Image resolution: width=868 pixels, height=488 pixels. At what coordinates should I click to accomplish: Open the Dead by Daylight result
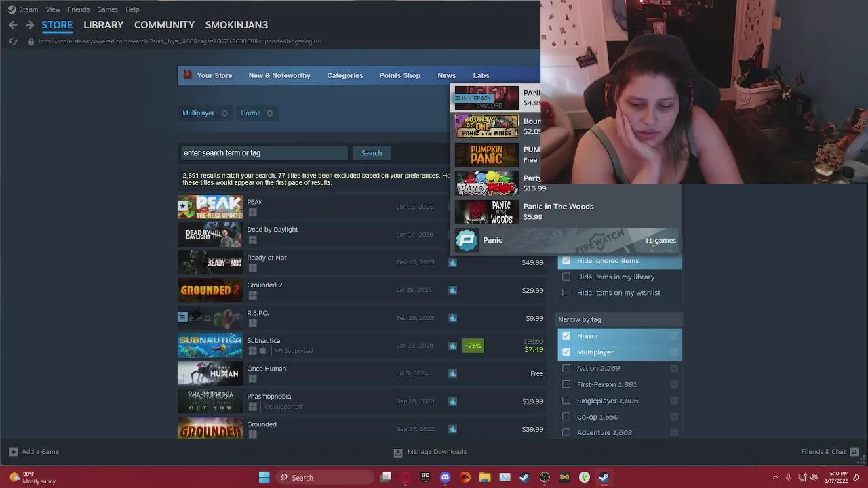(361, 235)
